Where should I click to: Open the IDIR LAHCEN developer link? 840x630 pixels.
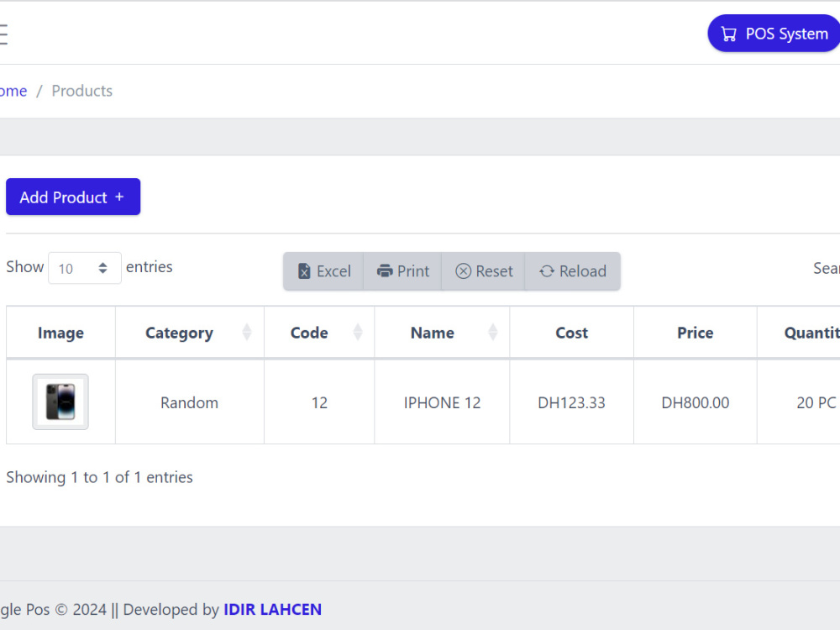[x=272, y=610]
